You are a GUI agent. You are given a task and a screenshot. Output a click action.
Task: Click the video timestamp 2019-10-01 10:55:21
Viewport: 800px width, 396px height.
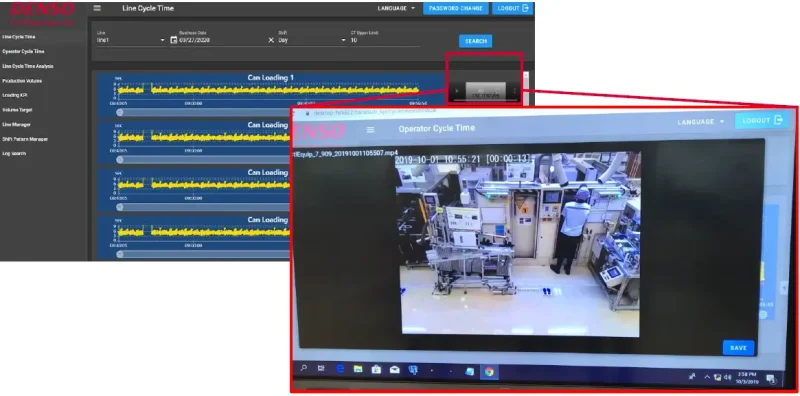[x=438, y=160]
